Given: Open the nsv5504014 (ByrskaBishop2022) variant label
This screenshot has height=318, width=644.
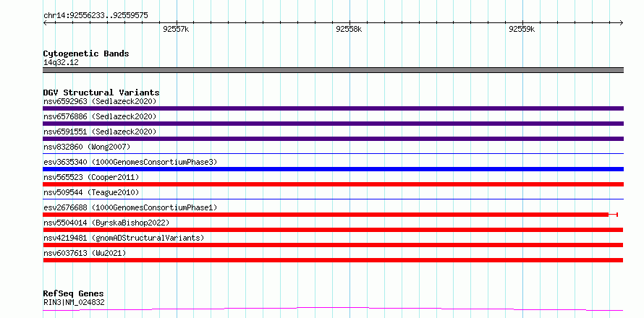Looking at the screenshot, I should [x=106, y=223].
